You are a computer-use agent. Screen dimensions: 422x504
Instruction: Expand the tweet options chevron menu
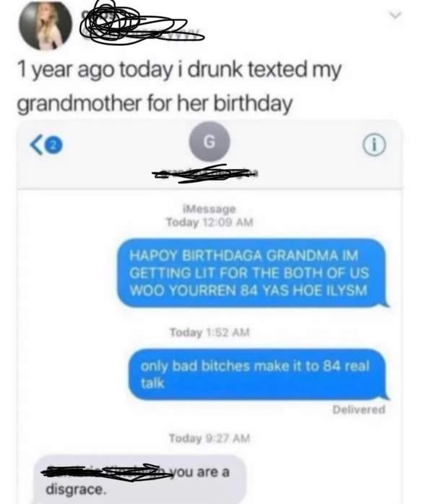point(395,14)
